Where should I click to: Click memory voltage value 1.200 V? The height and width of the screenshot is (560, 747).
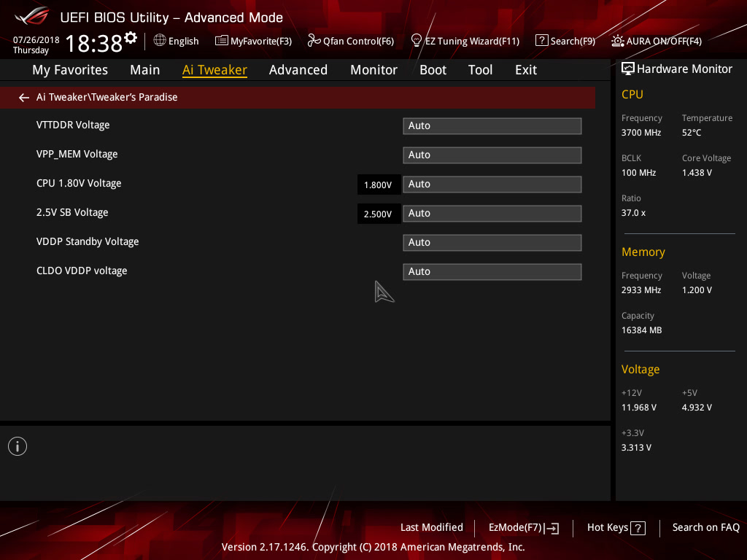click(697, 290)
